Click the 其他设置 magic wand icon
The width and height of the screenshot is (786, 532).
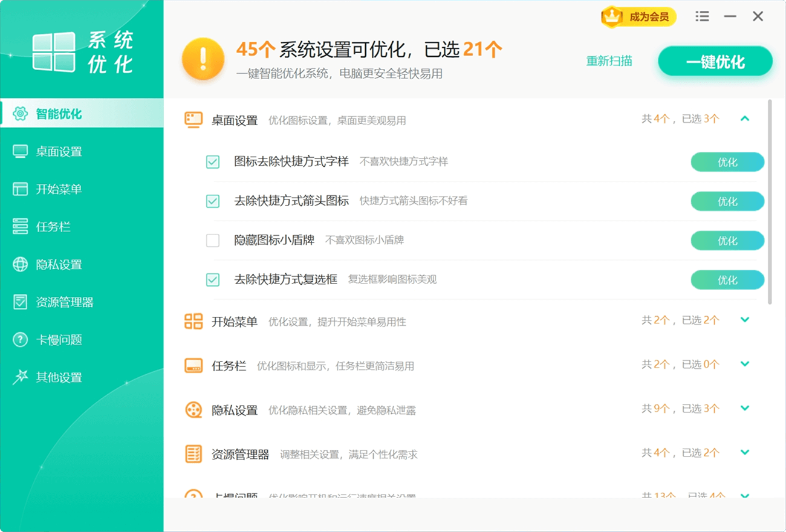(x=21, y=377)
